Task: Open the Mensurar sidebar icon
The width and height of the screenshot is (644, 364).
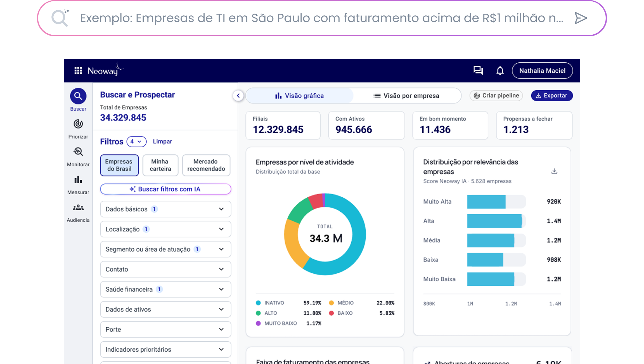Action: [78, 179]
